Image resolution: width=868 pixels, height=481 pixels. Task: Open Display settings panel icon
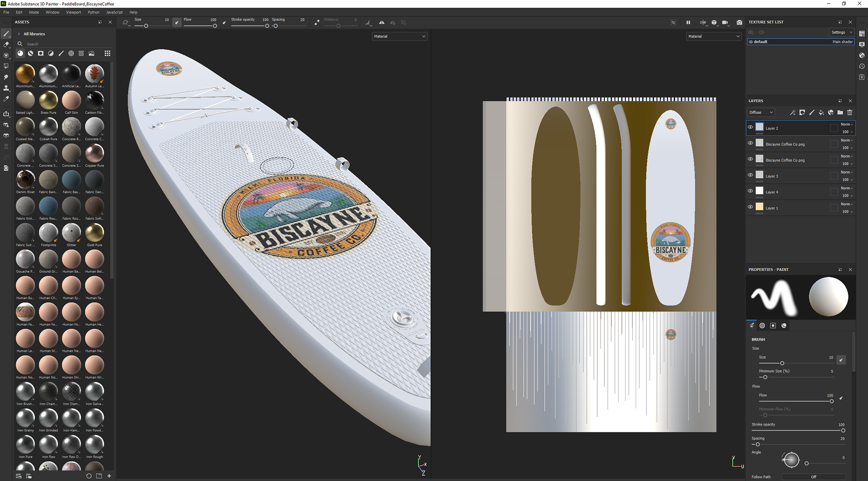[862, 44]
